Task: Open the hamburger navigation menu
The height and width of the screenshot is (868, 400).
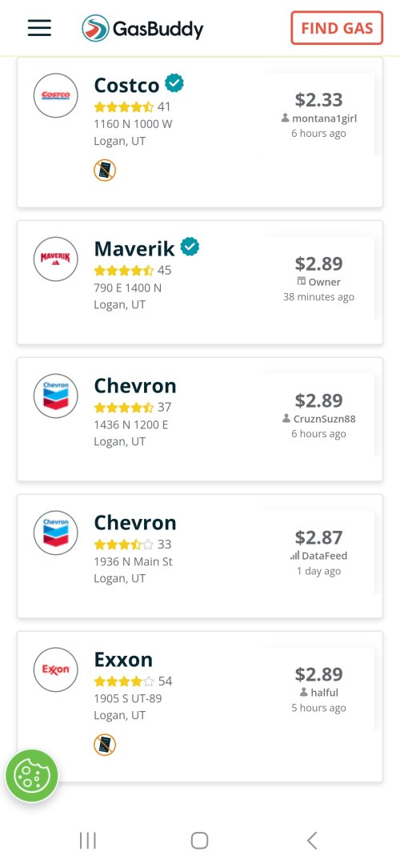Action: click(39, 28)
